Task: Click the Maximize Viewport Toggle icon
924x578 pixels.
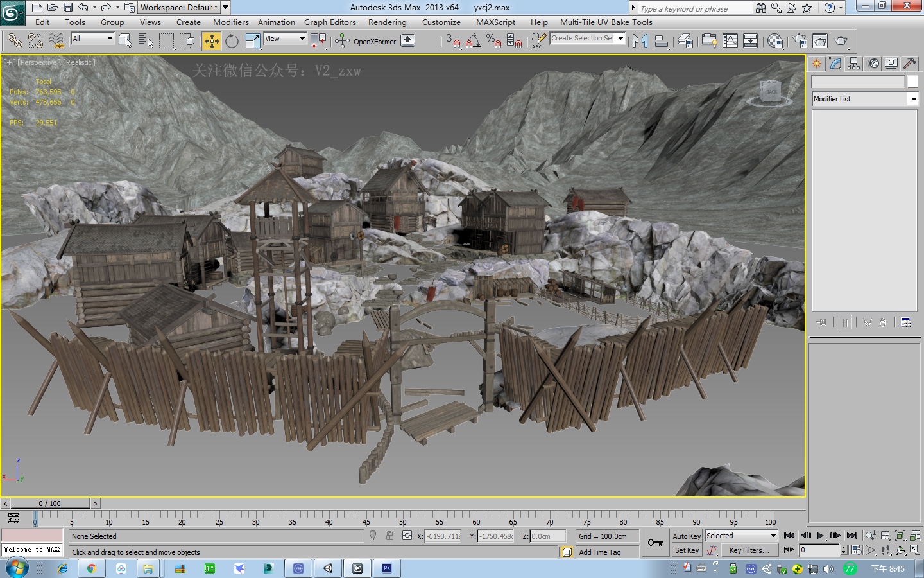Action: point(915,550)
